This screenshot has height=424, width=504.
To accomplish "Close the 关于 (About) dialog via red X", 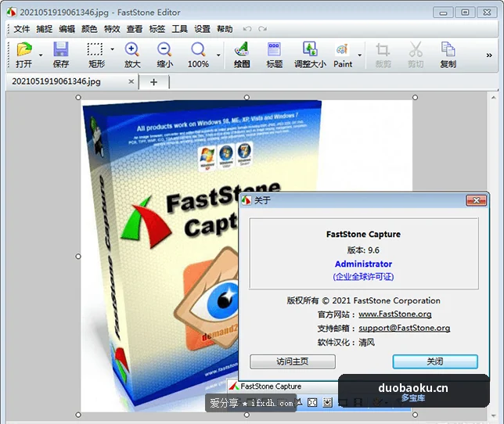I will coord(477,200).
